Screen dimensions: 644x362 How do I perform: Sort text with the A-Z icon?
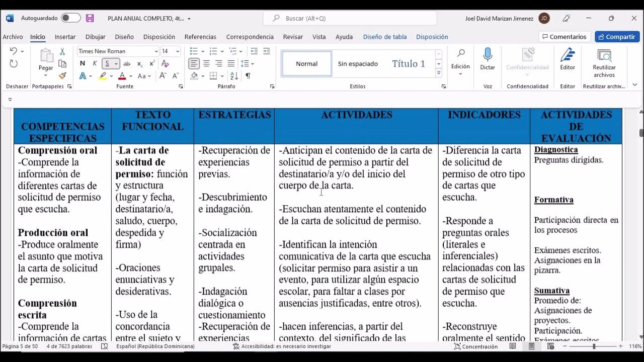[x=234, y=76]
